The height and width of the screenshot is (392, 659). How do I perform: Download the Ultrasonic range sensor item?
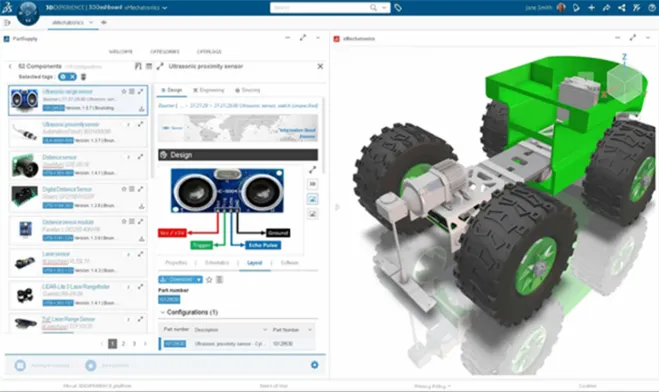(142, 109)
